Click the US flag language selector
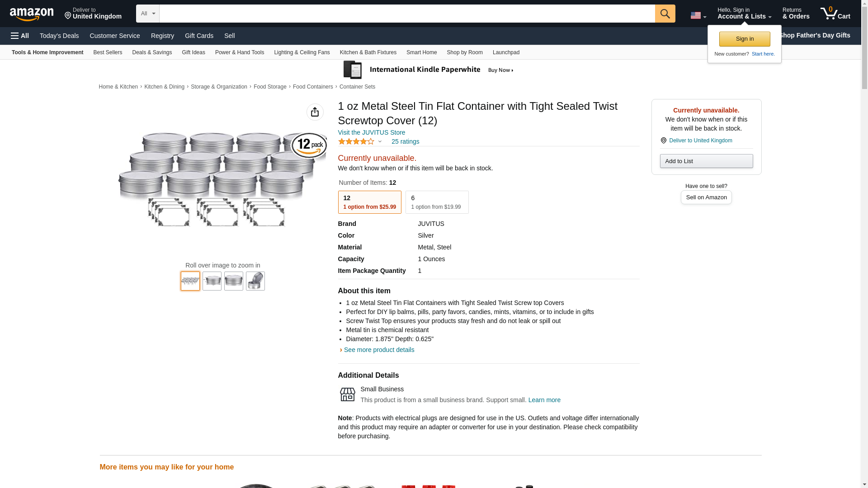868x488 pixels. [x=698, y=15]
